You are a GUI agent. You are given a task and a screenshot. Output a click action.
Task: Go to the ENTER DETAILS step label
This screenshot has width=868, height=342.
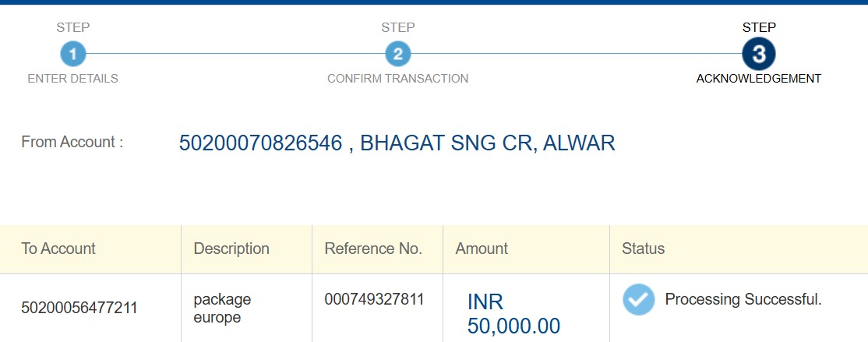click(72, 79)
